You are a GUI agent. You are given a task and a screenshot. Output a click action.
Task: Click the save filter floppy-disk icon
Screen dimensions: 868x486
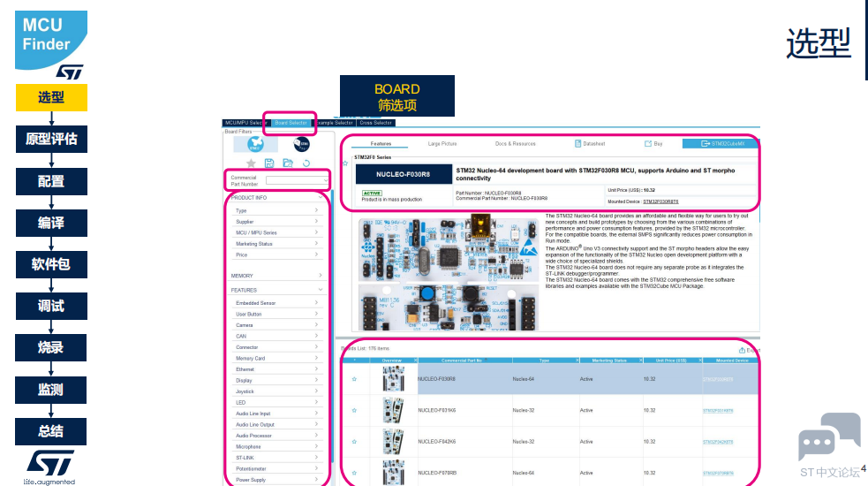[x=269, y=163]
